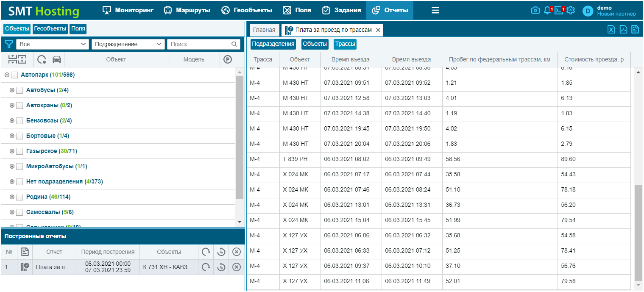Check the Автобусы checkbox
This screenshot has width=644, height=292.
[x=20, y=90]
